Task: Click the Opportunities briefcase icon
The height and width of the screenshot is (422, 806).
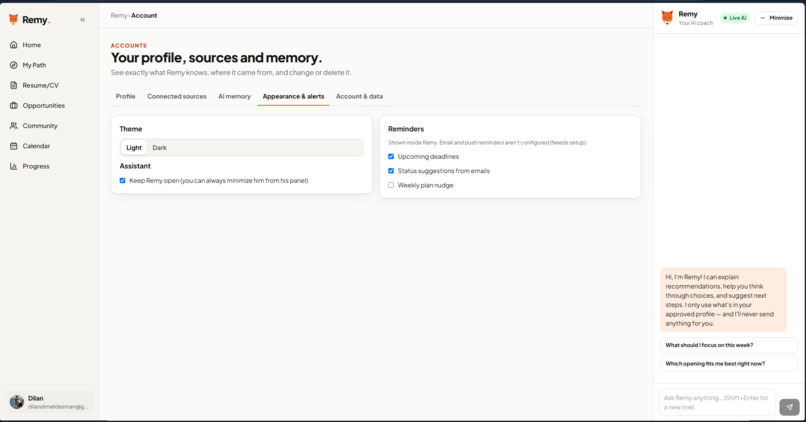Action: click(14, 105)
